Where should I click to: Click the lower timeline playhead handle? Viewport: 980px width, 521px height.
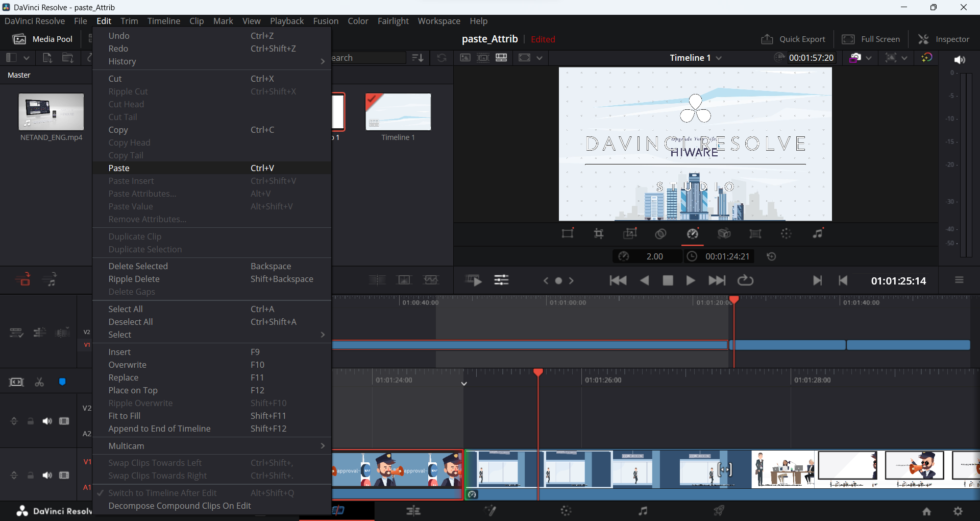pos(538,372)
